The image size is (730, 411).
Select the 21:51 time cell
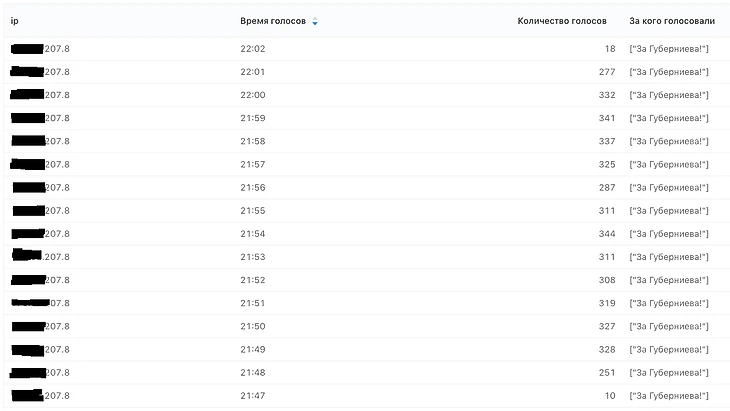(253, 303)
